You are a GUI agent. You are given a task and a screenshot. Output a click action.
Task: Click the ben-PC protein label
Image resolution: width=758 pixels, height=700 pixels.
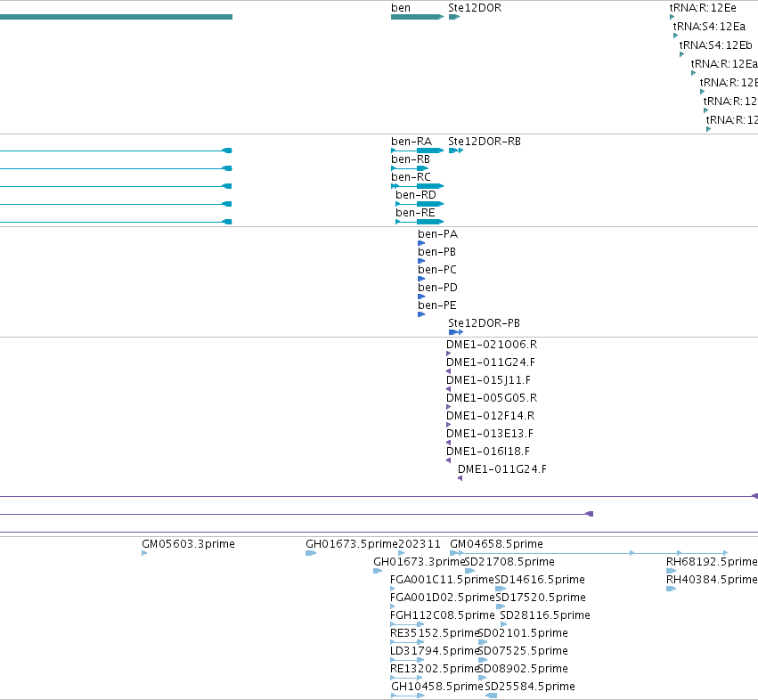pyautogui.click(x=437, y=270)
